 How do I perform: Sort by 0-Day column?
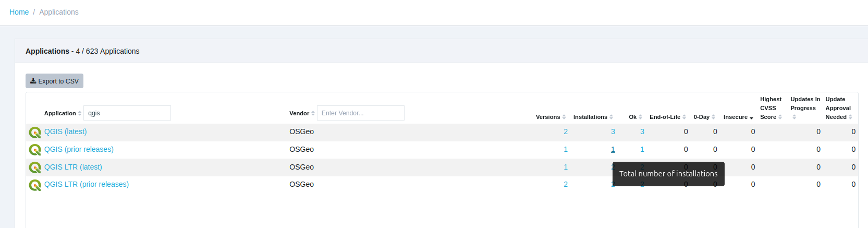point(713,117)
